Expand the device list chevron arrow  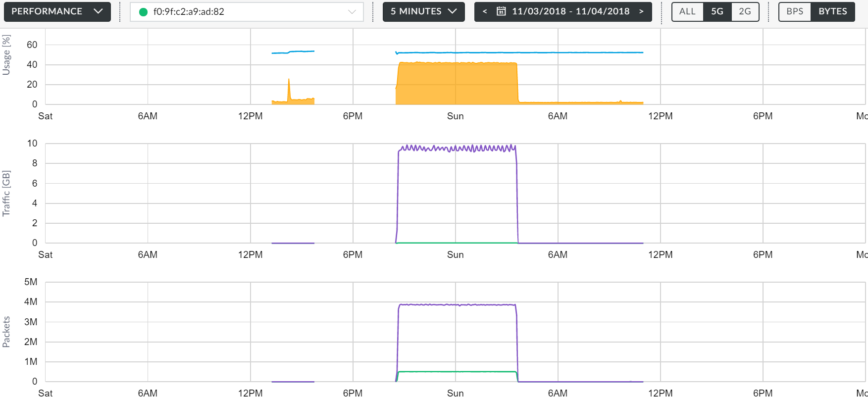(x=352, y=12)
